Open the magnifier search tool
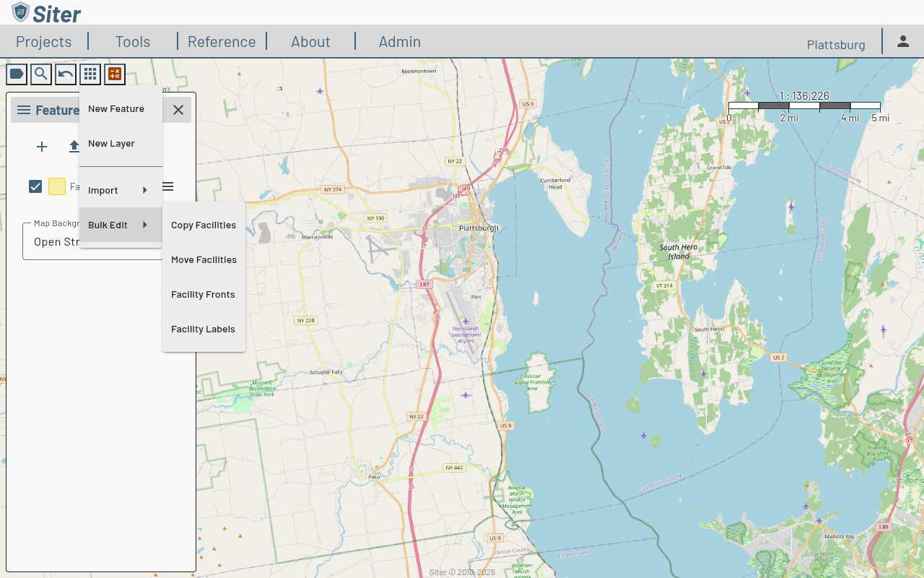Screen dimensions: 924x578 pyautogui.click(x=41, y=74)
